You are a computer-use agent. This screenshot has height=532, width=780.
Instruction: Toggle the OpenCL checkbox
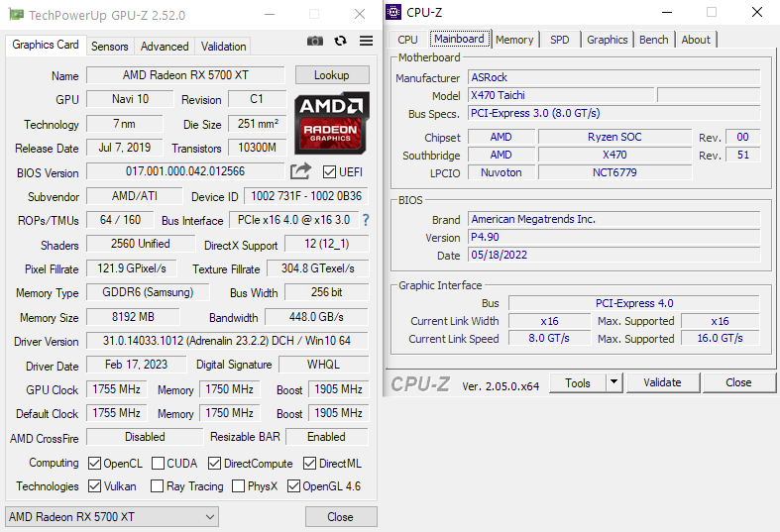click(x=94, y=464)
